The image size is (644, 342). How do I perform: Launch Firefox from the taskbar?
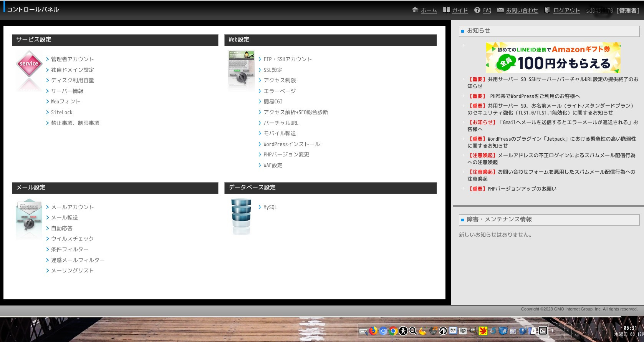click(x=373, y=330)
